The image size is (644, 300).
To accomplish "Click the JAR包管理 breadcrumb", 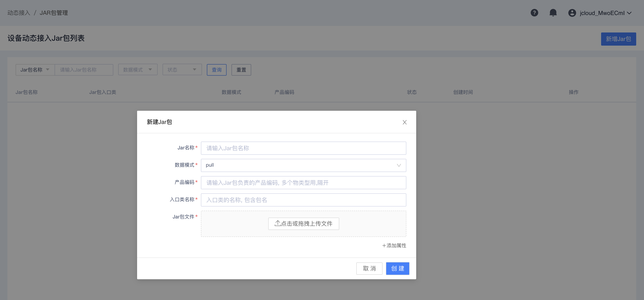I will tap(54, 13).
